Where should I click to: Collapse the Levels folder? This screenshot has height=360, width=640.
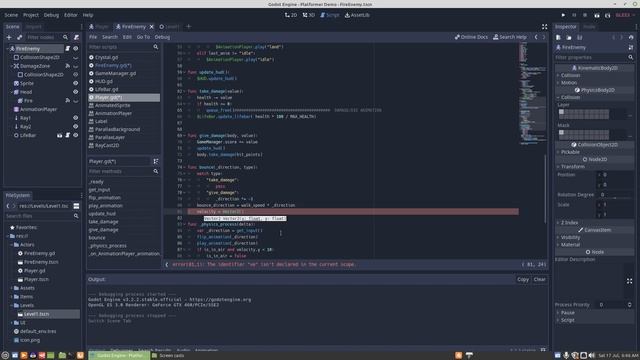click(x=11, y=305)
